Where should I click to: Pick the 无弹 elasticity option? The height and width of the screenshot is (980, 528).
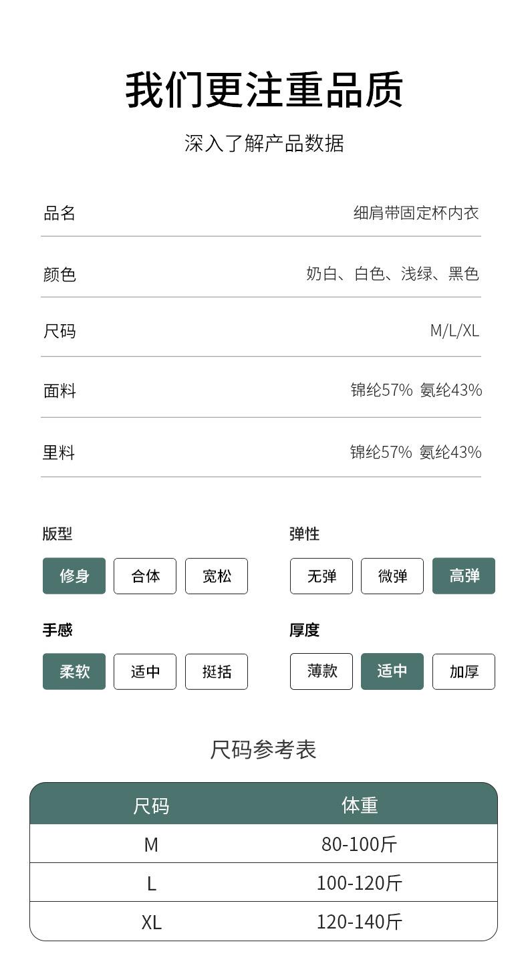(x=321, y=576)
